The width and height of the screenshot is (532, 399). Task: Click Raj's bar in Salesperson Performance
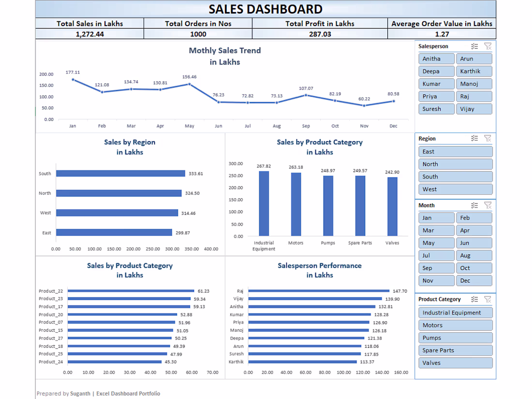pos(319,291)
